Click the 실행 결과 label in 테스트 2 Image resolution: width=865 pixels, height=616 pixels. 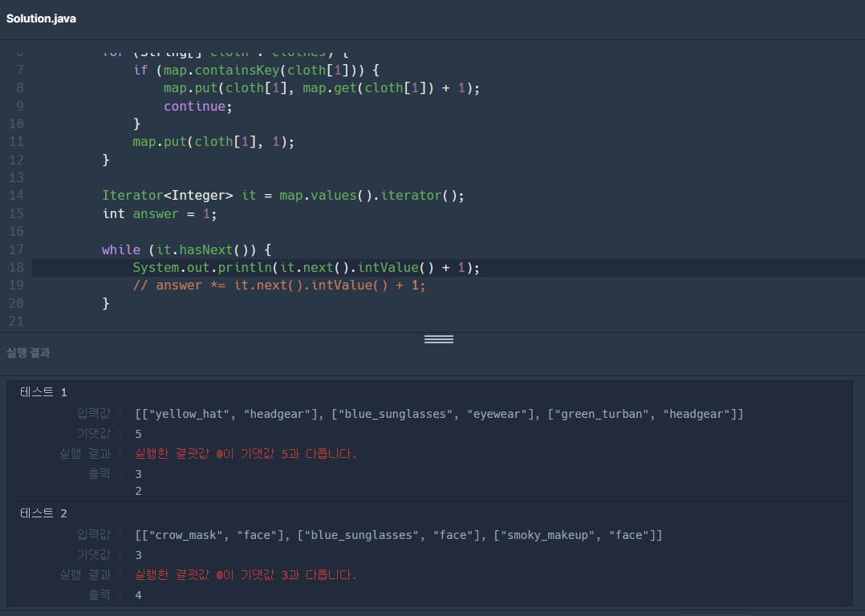(85, 574)
